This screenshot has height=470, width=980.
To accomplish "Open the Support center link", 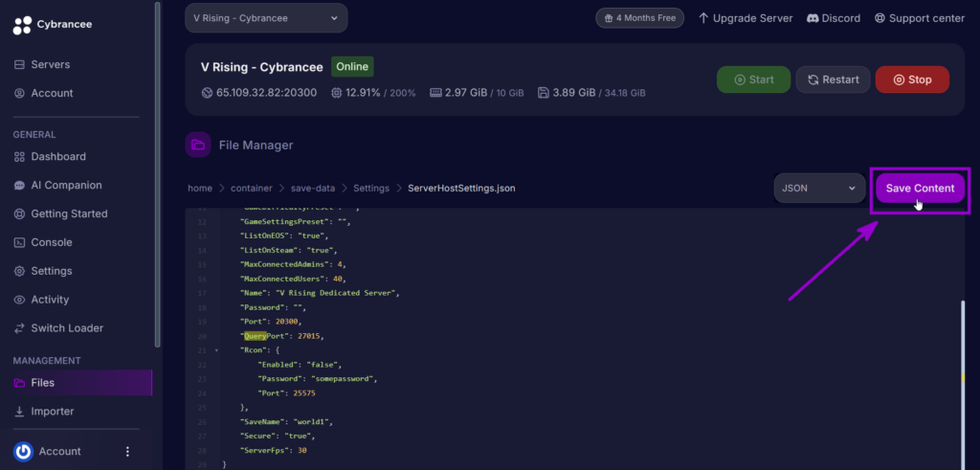I will click(x=920, y=18).
